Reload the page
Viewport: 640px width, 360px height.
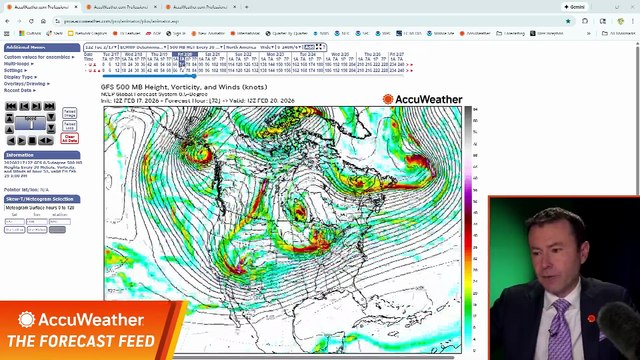31,21
